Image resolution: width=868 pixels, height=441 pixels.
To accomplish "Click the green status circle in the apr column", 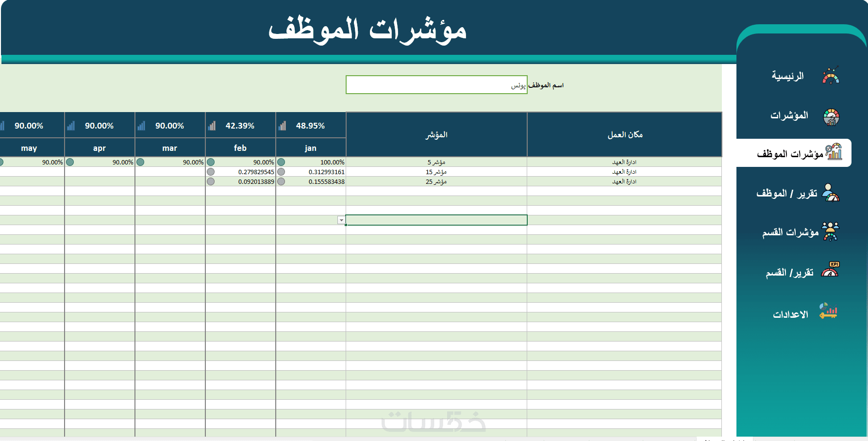I will pos(70,162).
